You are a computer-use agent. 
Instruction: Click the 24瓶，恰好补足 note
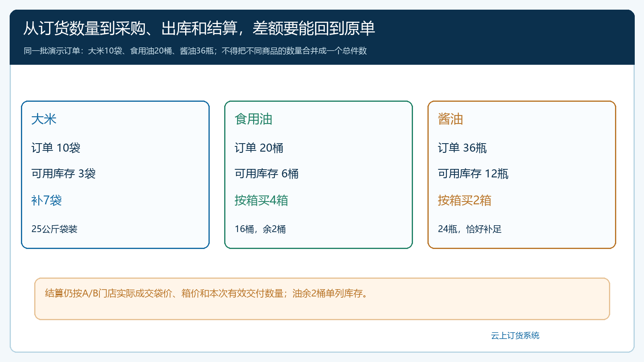(470, 229)
